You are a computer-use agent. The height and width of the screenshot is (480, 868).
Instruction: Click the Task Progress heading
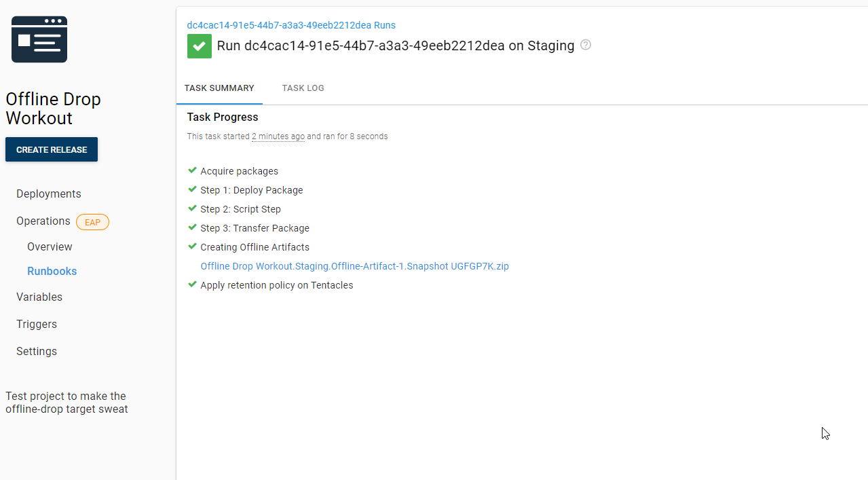click(x=223, y=117)
